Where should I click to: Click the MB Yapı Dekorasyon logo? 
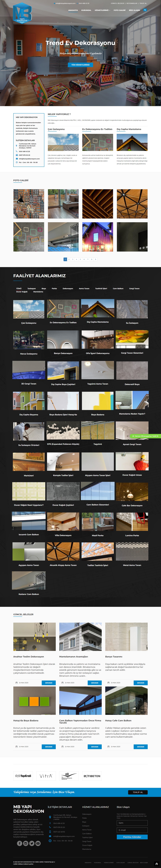(x=22, y=13)
